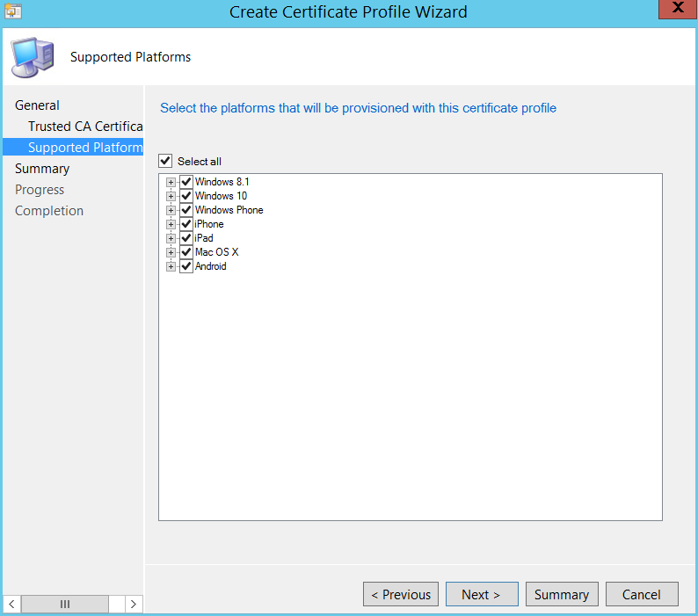Screen dimensions: 698x616
Task: Select the Windows 8.1 label
Action: click(222, 182)
